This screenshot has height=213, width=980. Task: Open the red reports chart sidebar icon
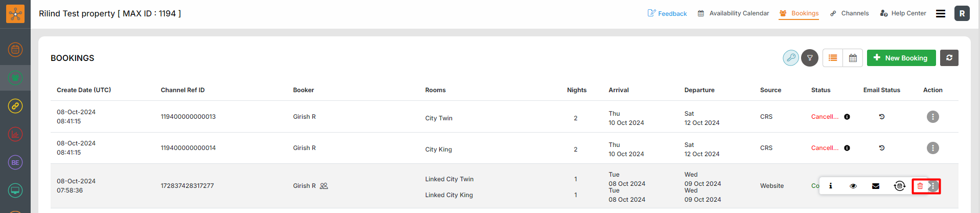(x=15, y=134)
